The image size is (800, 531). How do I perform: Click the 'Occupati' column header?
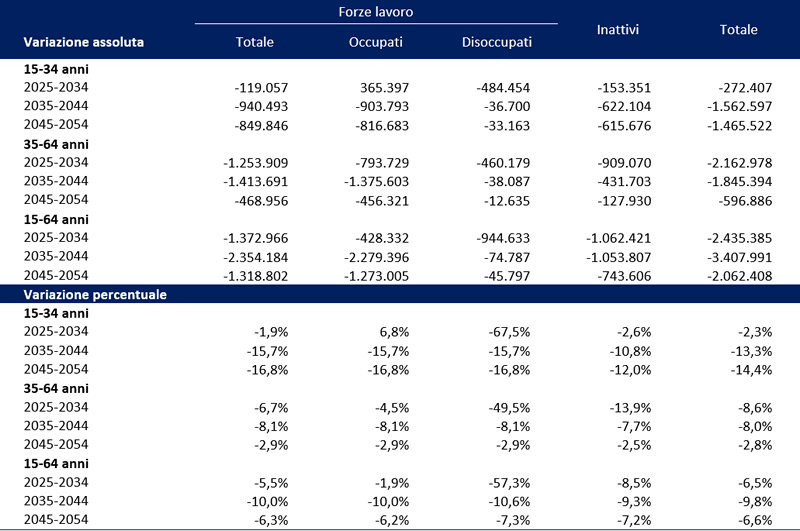[375, 43]
